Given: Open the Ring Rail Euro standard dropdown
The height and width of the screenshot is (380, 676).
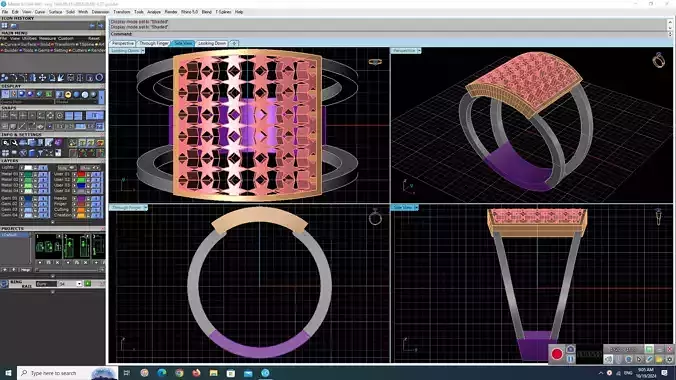Looking at the screenshot, I should [46, 284].
